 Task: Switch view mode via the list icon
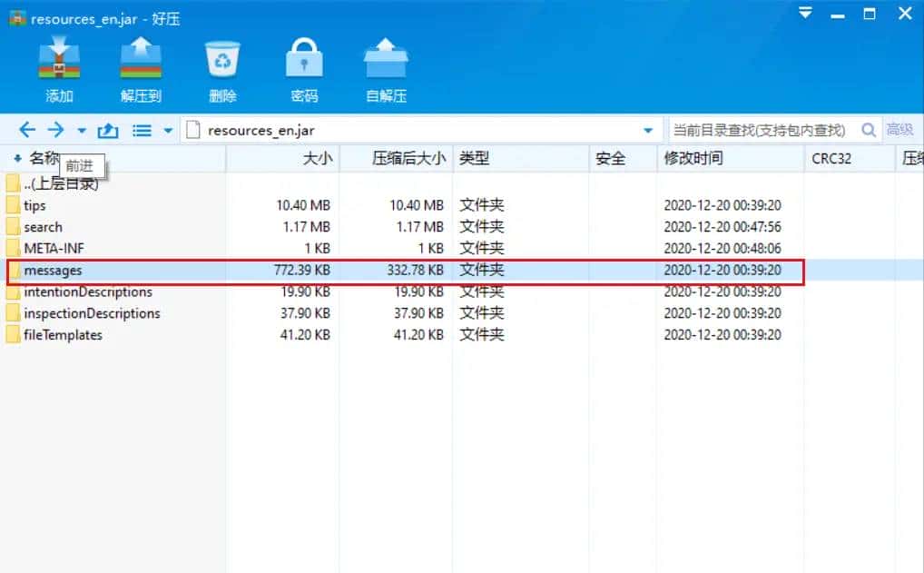click(x=142, y=130)
